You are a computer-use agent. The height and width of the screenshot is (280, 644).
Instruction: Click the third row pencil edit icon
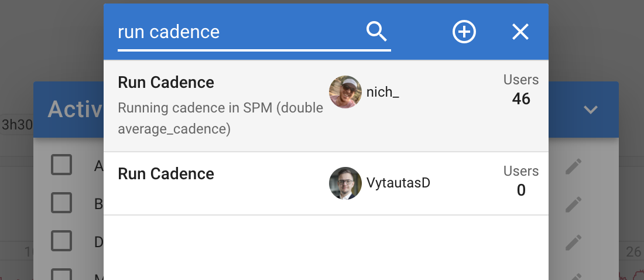[x=573, y=242]
